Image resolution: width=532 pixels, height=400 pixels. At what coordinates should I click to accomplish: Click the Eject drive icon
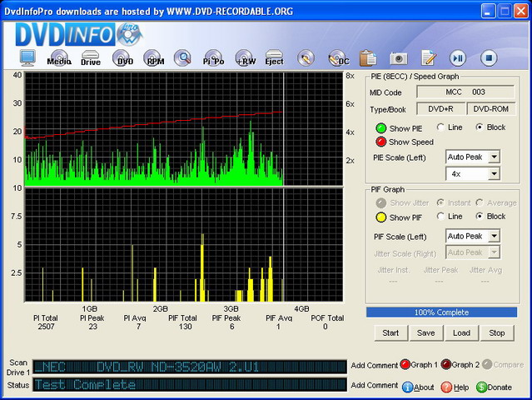coord(274,58)
